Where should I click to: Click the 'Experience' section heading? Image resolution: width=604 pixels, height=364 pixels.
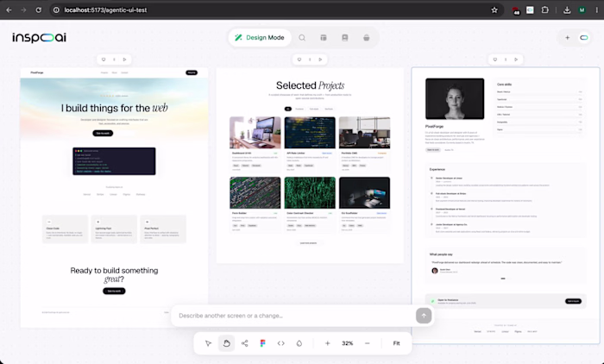coord(437,169)
